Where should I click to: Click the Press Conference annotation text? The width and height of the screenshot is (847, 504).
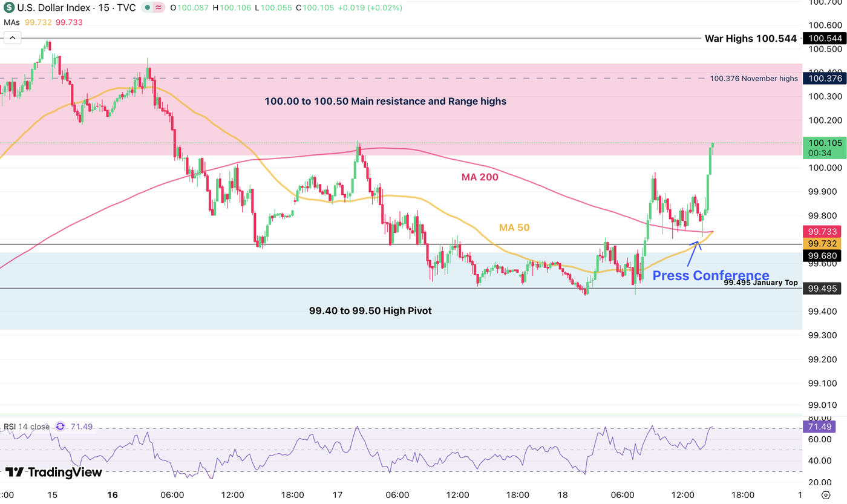click(711, 275)
